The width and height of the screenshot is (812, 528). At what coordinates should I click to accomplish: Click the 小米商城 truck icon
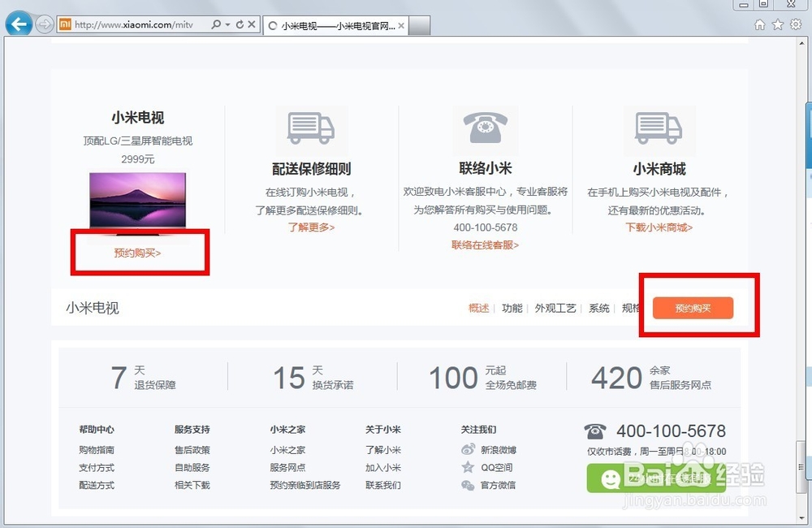[659, 128]
